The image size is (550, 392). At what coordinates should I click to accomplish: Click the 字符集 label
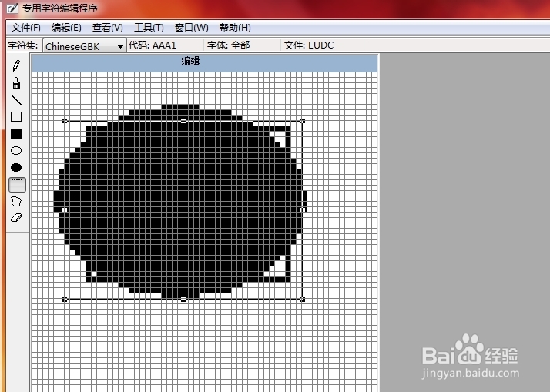tap(23, 45)
